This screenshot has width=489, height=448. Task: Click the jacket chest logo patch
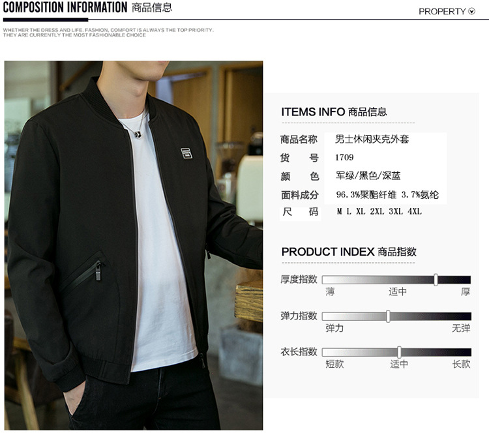(186, 153)
